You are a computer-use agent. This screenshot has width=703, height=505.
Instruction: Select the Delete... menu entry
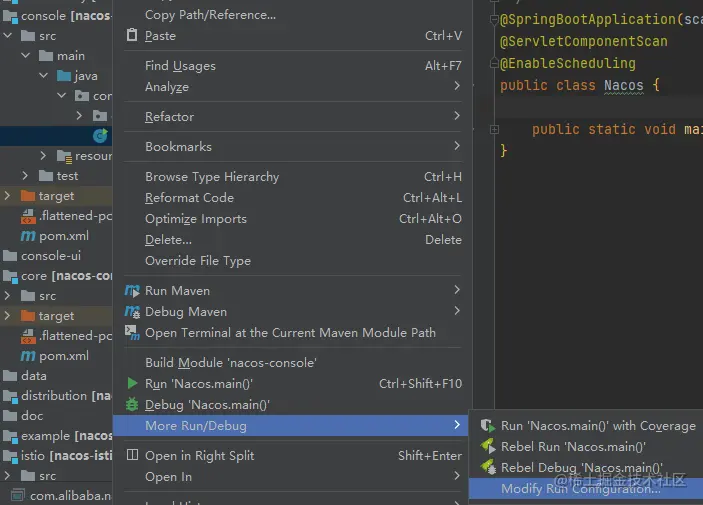292,240
